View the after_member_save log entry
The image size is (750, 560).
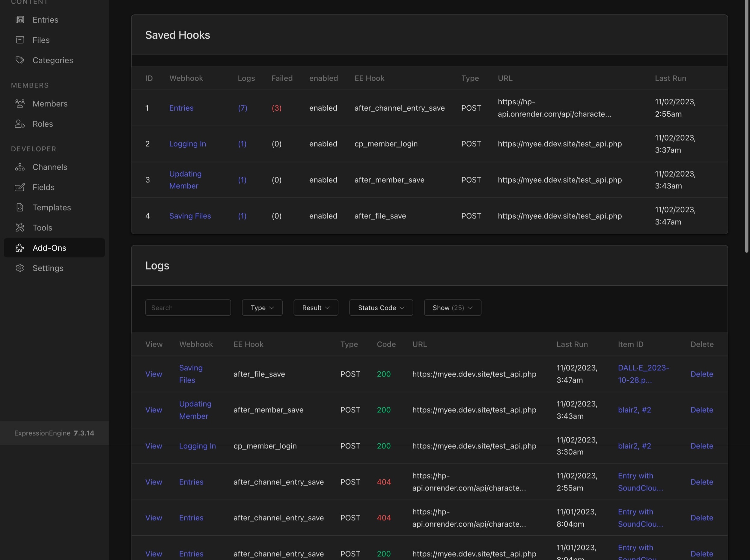coord(154,410)
